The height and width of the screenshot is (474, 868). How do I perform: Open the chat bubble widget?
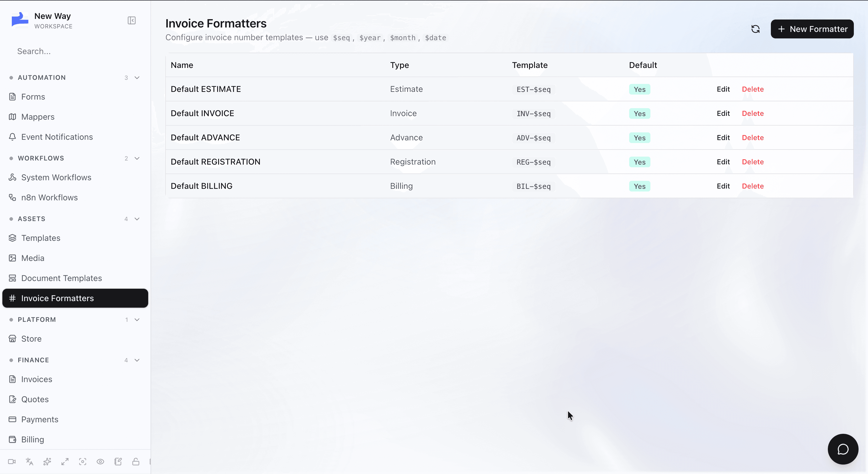[843, 449]
